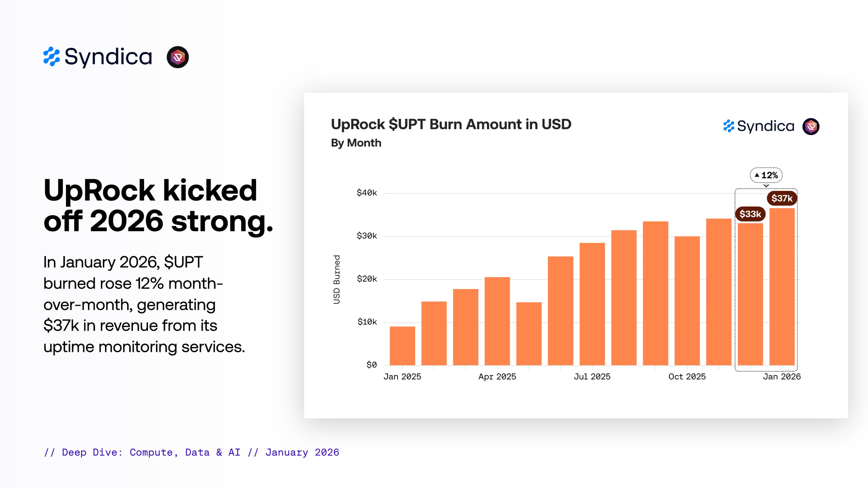Click the $40k y-axis label
Image resolution: width=868 pixels, height=488 pixels.
tap(367, 193)
